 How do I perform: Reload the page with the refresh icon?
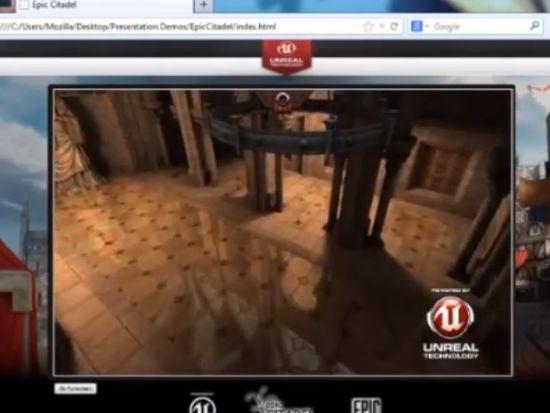[394, 26]
